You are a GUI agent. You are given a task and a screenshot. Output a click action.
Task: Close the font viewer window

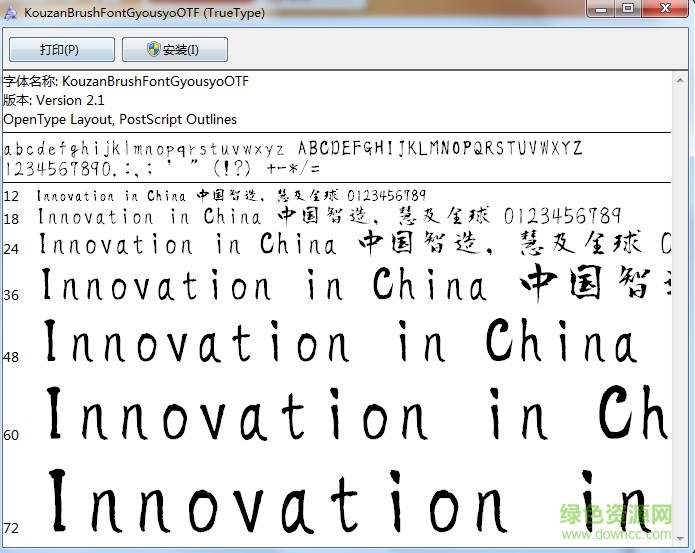tap(665, 8)
